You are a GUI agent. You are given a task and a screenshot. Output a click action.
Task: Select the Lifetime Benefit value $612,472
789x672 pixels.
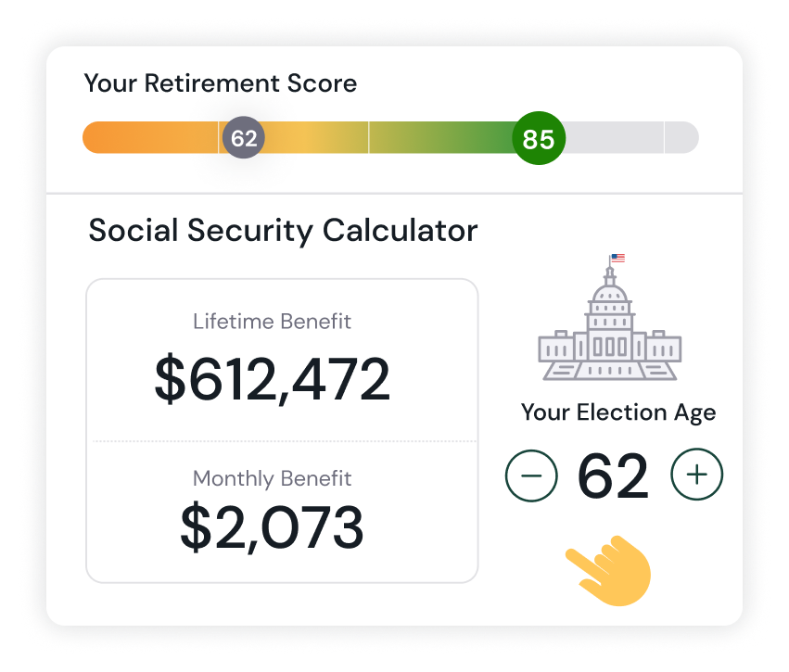pos(273,375)
